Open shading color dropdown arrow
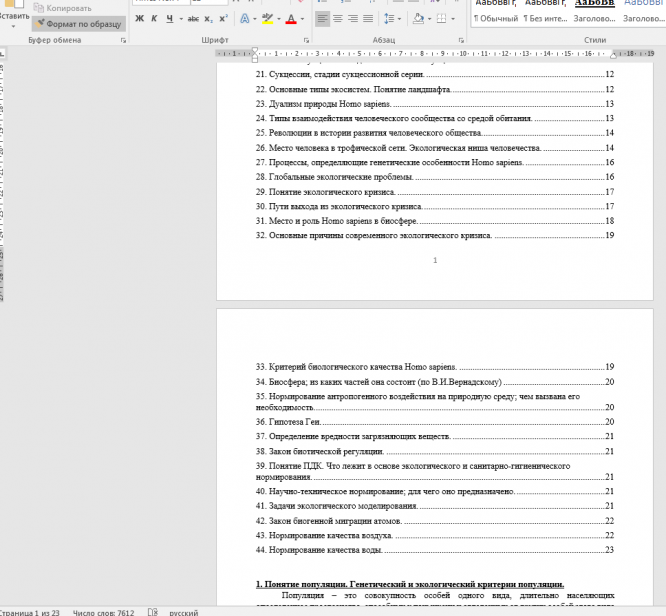 click(x=429, y=19)
